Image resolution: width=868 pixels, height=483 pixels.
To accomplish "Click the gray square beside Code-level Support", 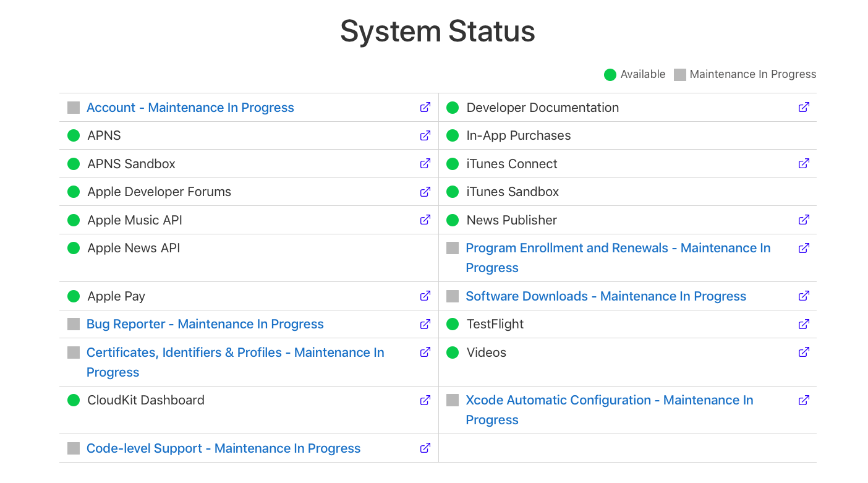I will (74, 448).
